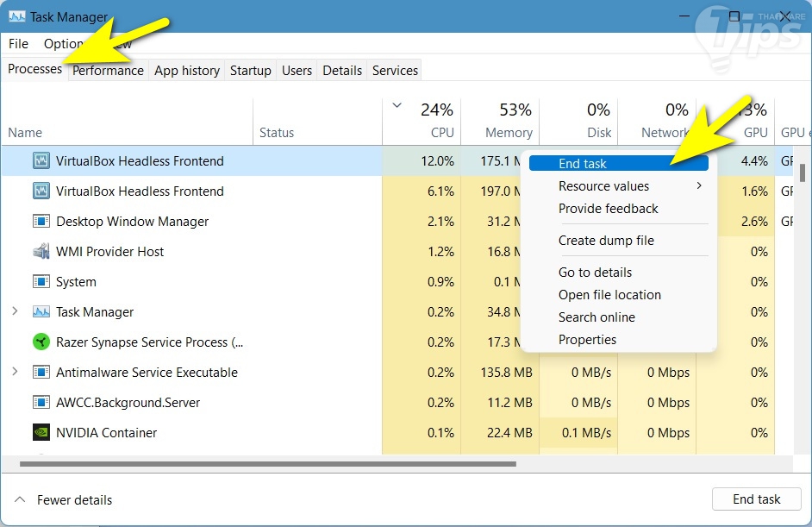Choose End task in context menu
This screenshot has width=812, height=527.
[x=583, y=164]
